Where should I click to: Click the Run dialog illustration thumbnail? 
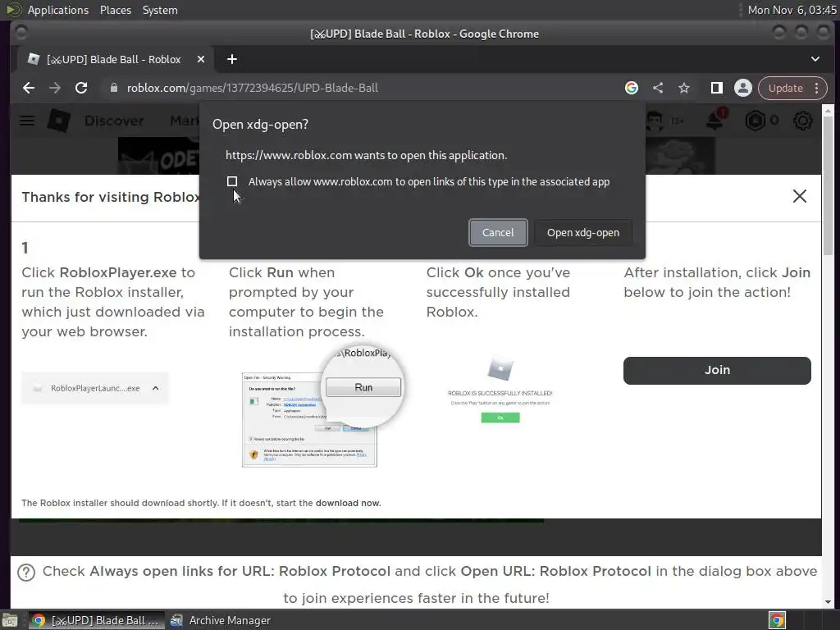click(x=322, y=405)
